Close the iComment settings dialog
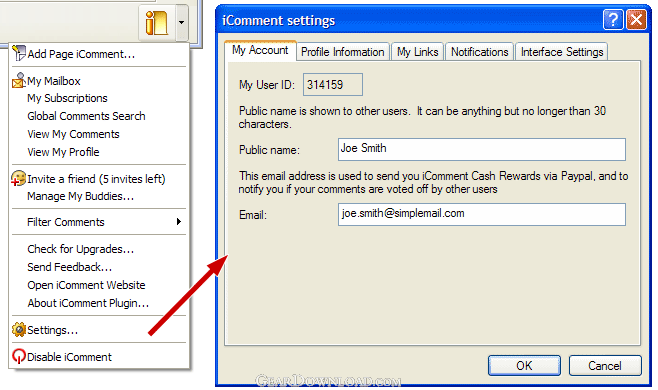The width and height of the screenshot is (658, 390). (637, 20)
